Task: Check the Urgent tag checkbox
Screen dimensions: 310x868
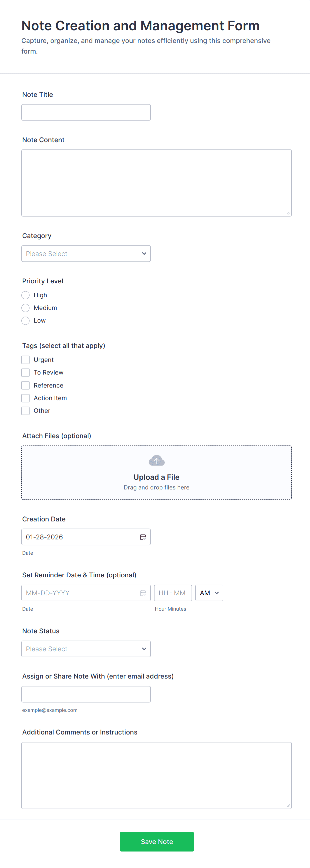Action: click(25, 360)
